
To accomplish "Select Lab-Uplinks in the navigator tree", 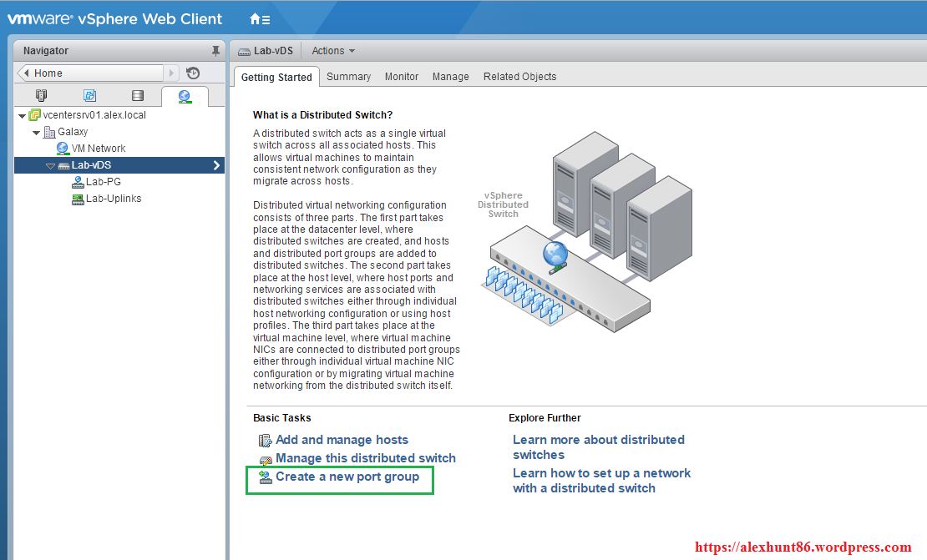I will pos(113,199).
